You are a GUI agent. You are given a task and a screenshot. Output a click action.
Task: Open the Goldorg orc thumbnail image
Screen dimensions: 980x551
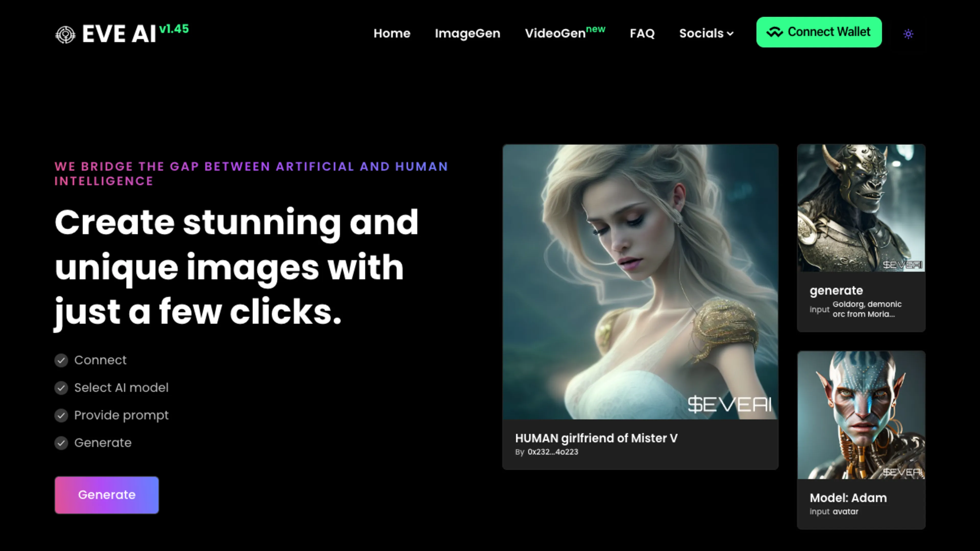(x=861, y=208)
